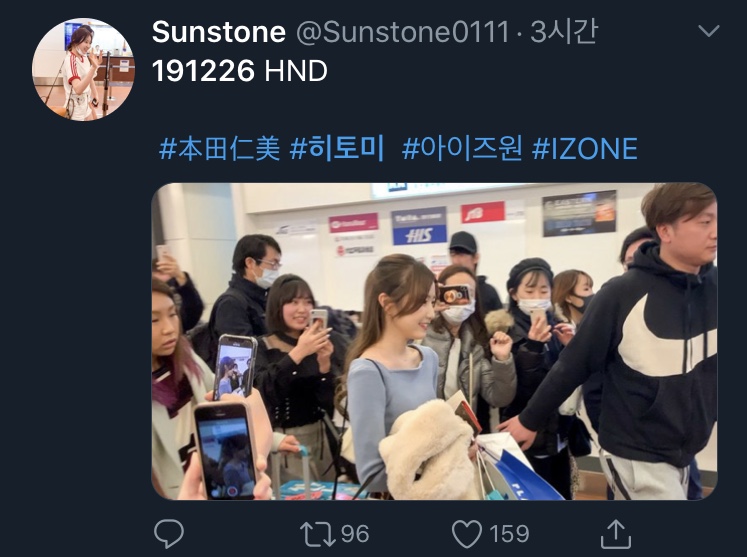Image resolution: width=747 pixels, height=557 pixels.
Task: Open the reply speech bubble icon
Action: coord(169,534)
